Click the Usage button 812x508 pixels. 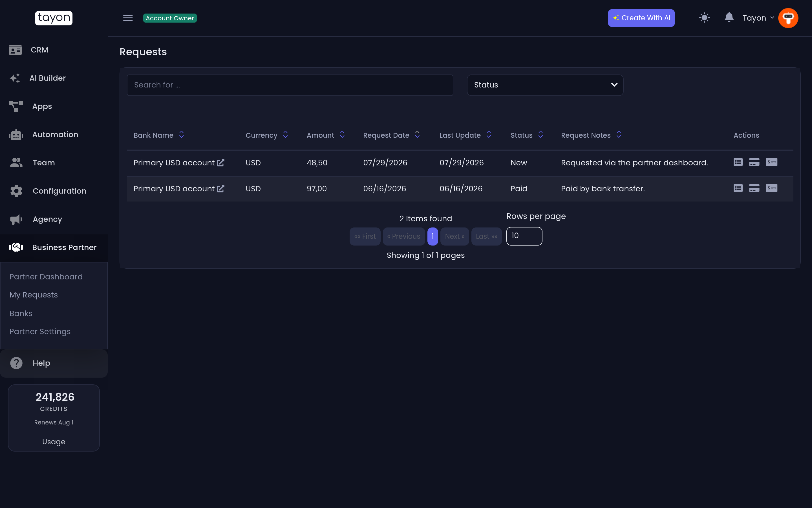coord(54,441)
